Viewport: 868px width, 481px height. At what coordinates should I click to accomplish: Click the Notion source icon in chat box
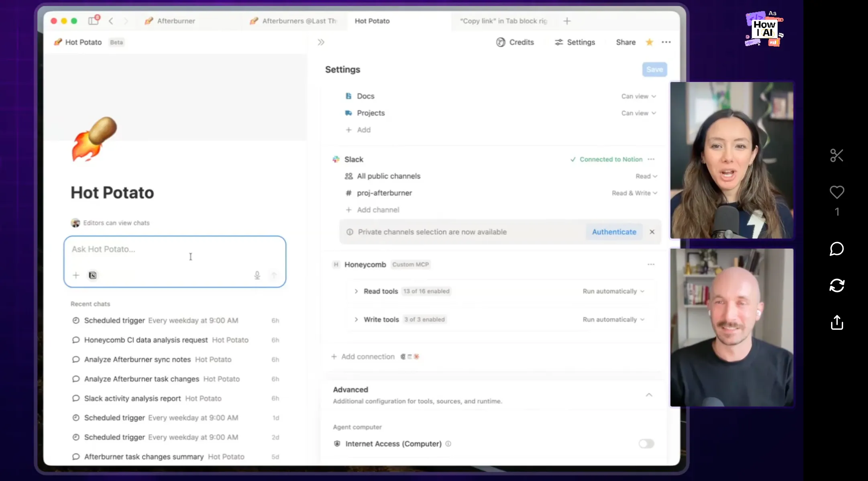pyautogui.click(x=93, y=275)
